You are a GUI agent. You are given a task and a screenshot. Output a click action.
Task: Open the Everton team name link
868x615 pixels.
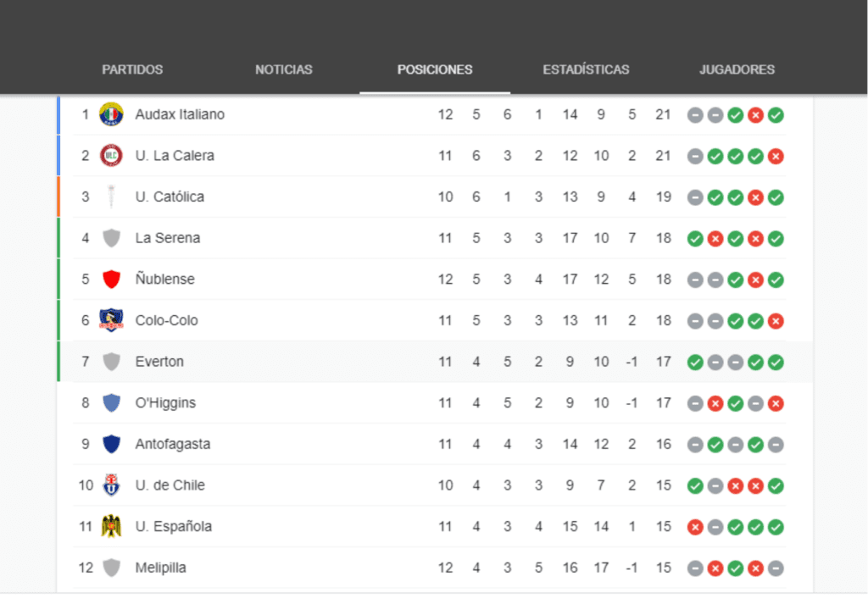click(x=159, y=362)
